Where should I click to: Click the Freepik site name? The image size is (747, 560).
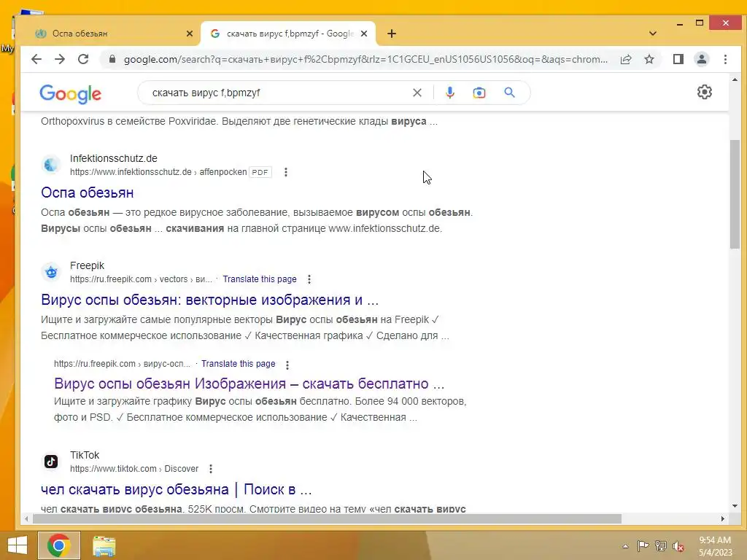pos(87,265)
